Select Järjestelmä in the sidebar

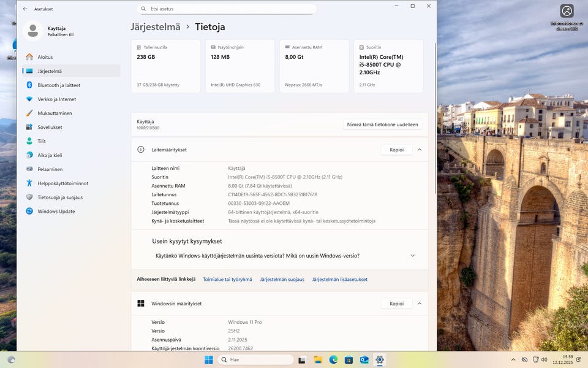(71, 71)
